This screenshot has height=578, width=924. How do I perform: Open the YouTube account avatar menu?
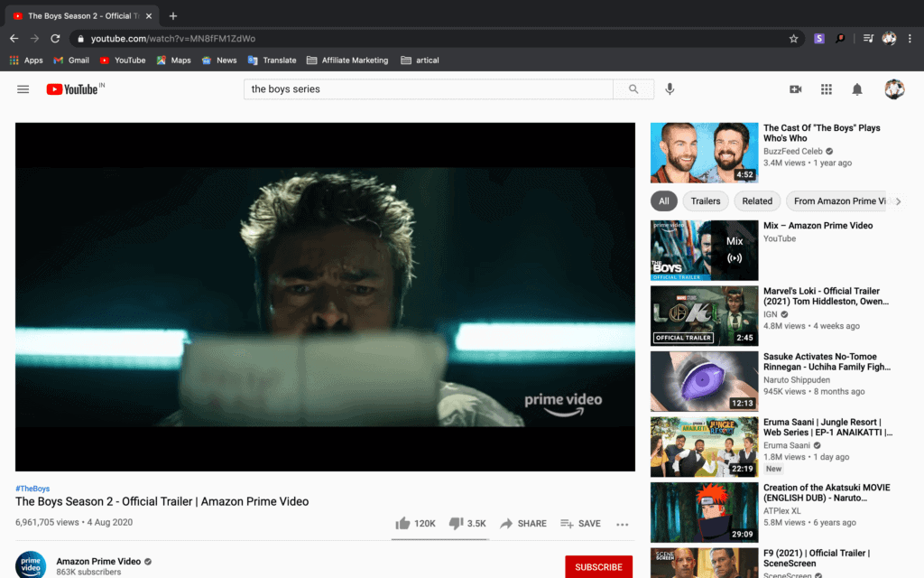pyautogui.click(x=894, y=89)
